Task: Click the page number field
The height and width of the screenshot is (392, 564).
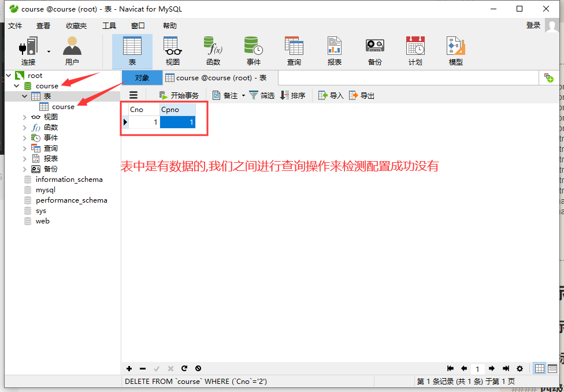Action: (x=478, y=369)
